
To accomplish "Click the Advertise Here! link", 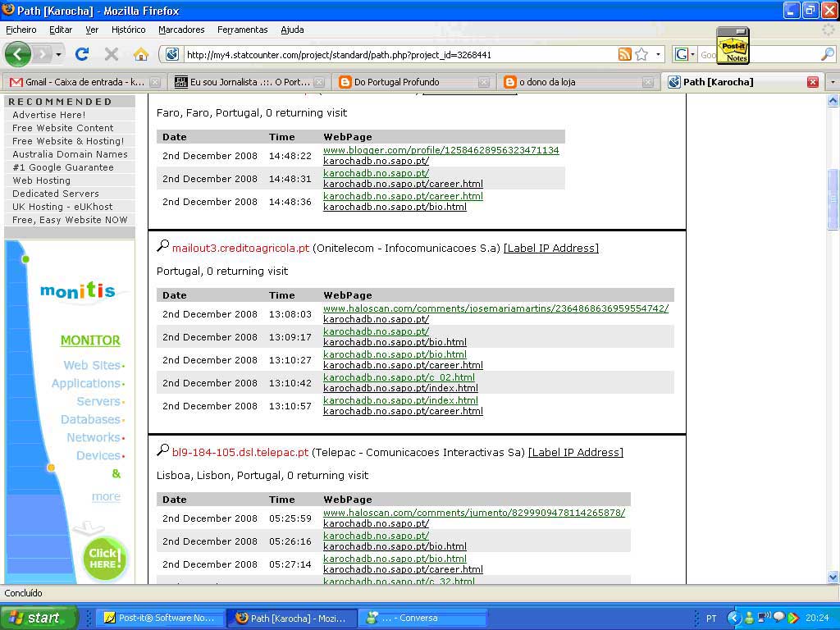I will 48,115.
